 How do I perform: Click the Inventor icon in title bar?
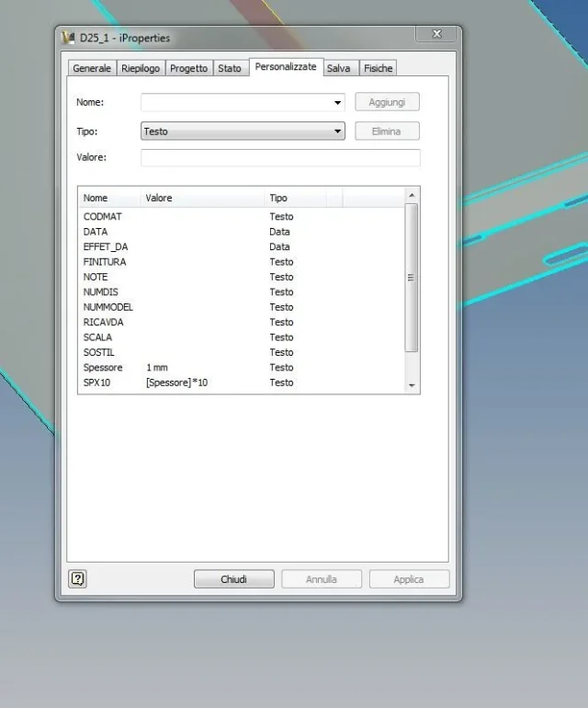[x=68, y=38]
